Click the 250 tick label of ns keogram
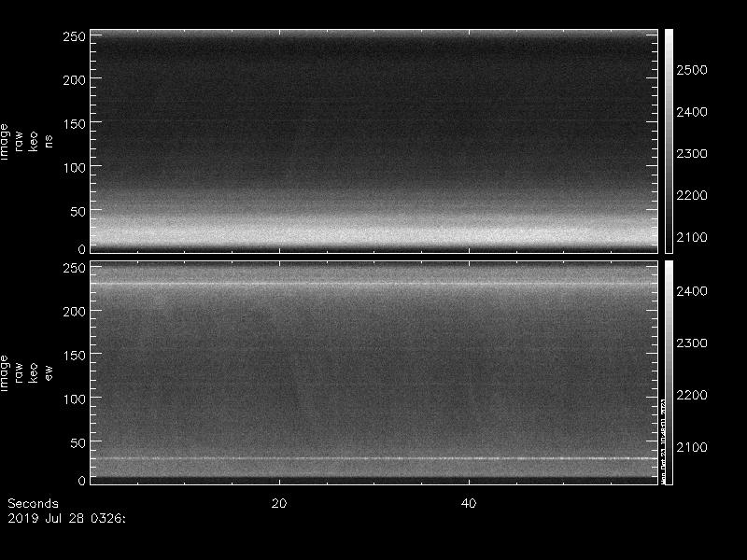The image size is (747, 560). [75, 36]
